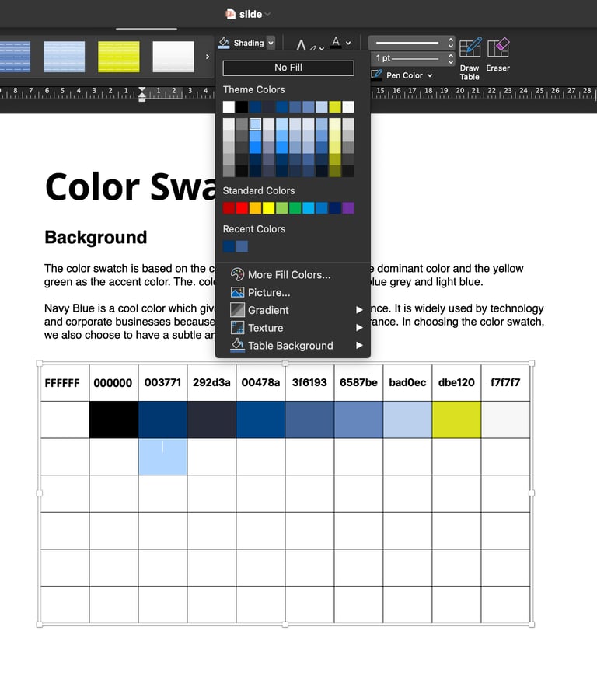Pick first navy recent color swatch
The image size is (597, 700).
[x=229, y=246]
